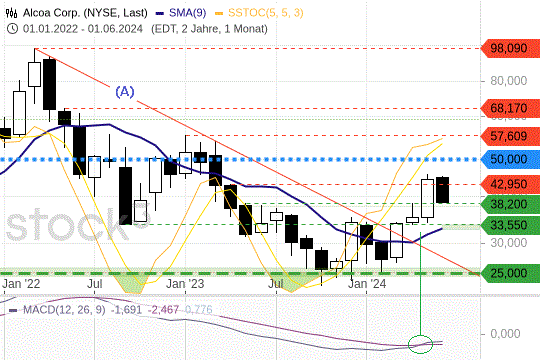Screen dimensions: 540x360
Task: Click the Jan '24 time axis label
Action: 367,284
